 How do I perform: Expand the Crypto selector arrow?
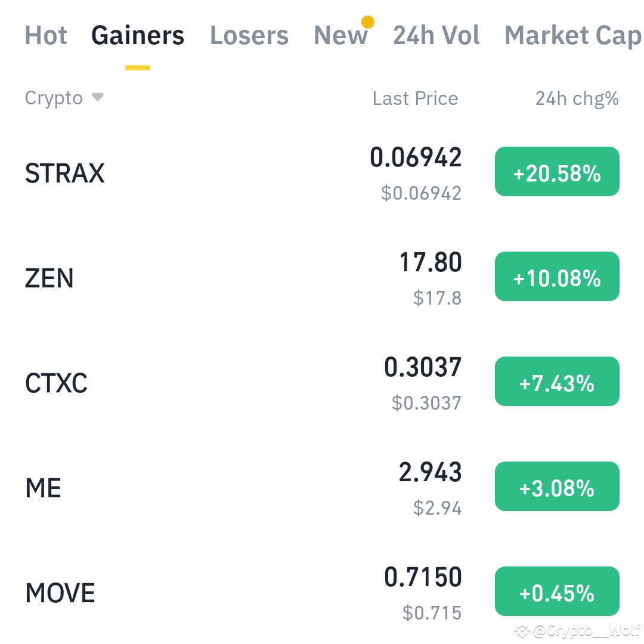tap(98, 98)
